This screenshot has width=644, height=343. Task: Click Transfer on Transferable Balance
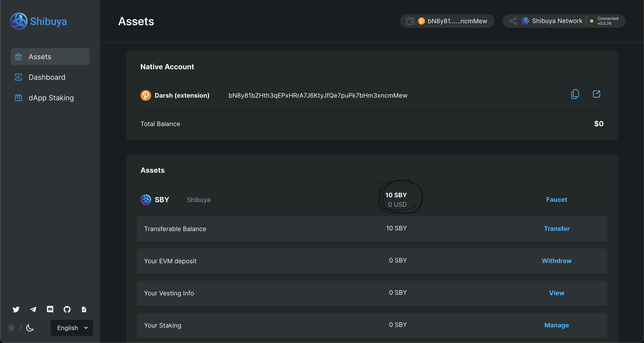coord(557,229)
